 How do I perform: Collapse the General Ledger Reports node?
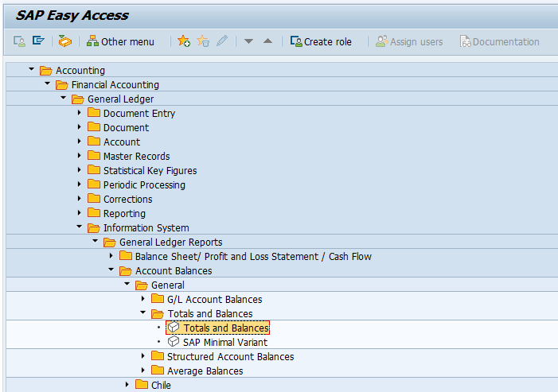point(95,241)
